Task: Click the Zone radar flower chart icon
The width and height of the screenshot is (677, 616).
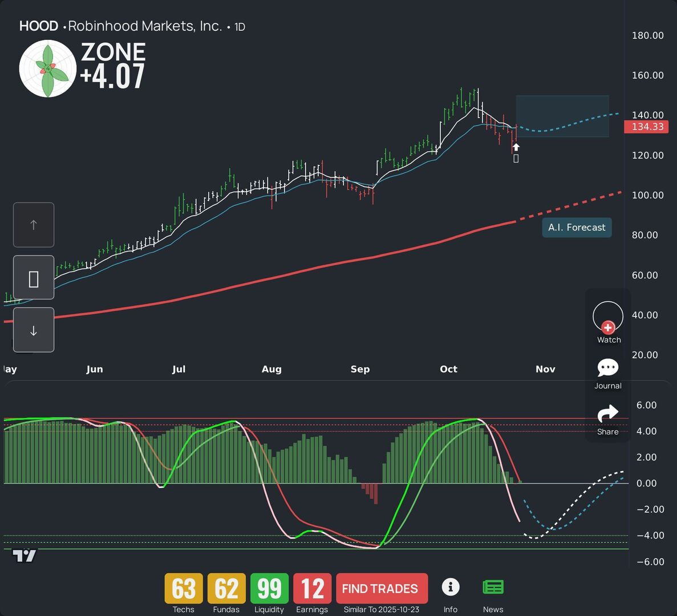Action: 48,68
